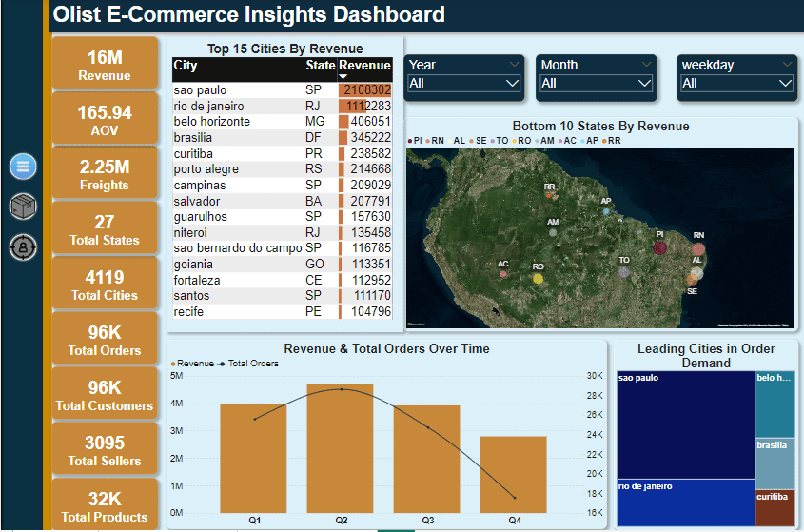
Task: Select the curitiba treemap tile
Action: pyautogui.click(x=775, y=507)
